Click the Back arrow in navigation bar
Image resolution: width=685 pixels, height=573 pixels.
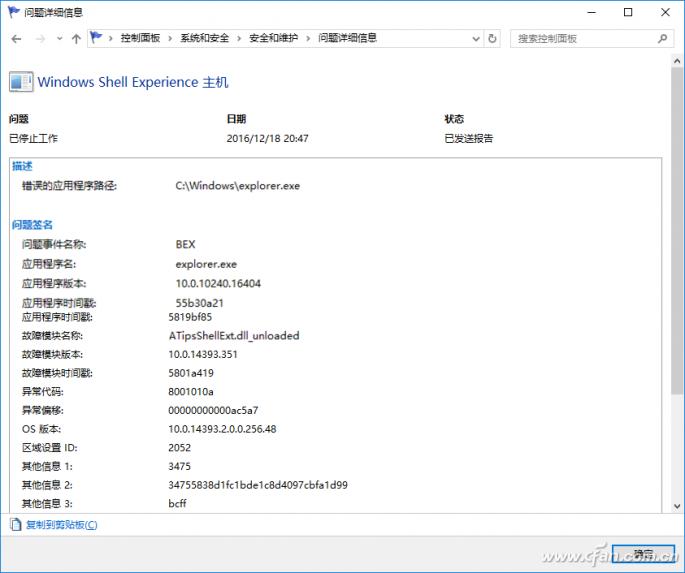click(16, 39)
